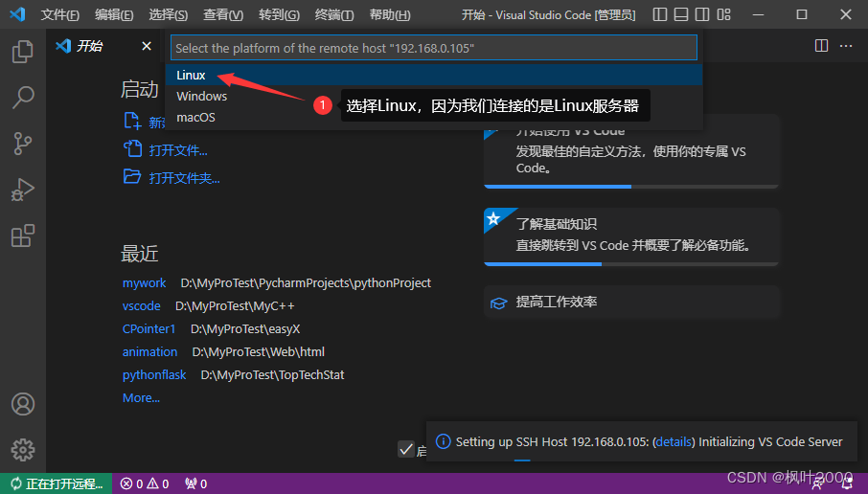This screenshot has height=494, width=868.
Task: Open the Search view in activity bar
Action: tap(23, 98)
